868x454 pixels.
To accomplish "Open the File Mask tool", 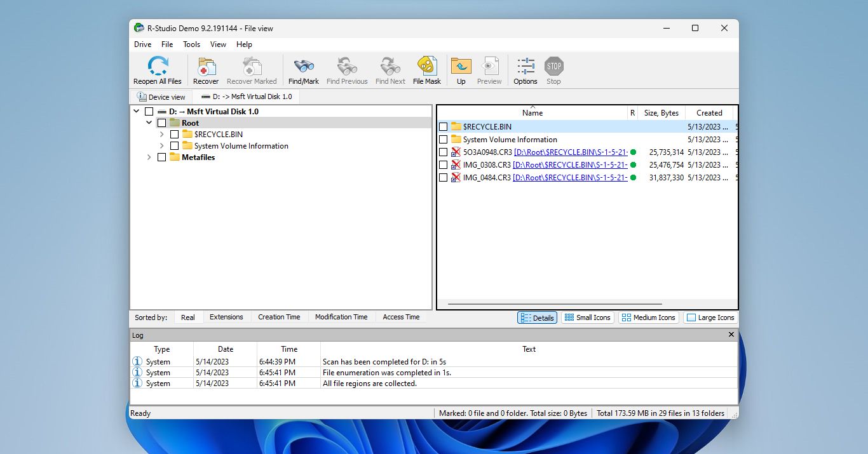I will pyautogui.click(x=426, y=66).
